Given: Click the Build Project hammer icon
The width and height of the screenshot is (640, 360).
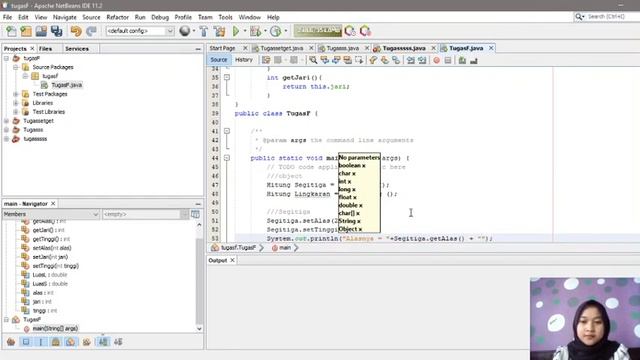Looking at the screenshot, I should coord(204,31).
